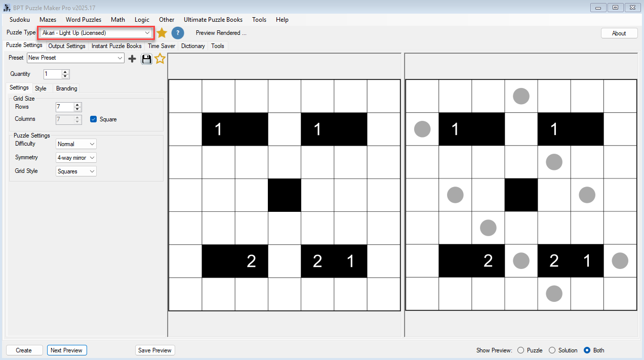Open the Puzzle Type dropdown
The image size is (644, 360).
[x=96, y=33]
